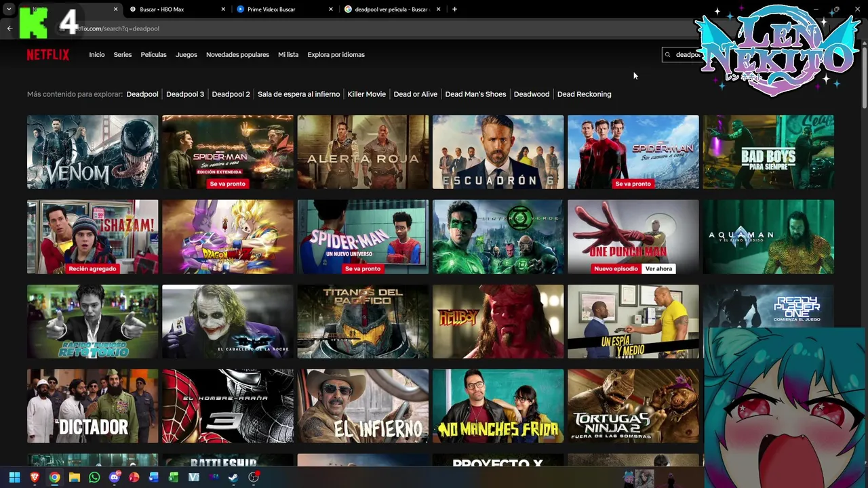Select the Killer Movie suggestion
Image resolution: width=868 pixels, height=488 pixels.
click(367, 94)
